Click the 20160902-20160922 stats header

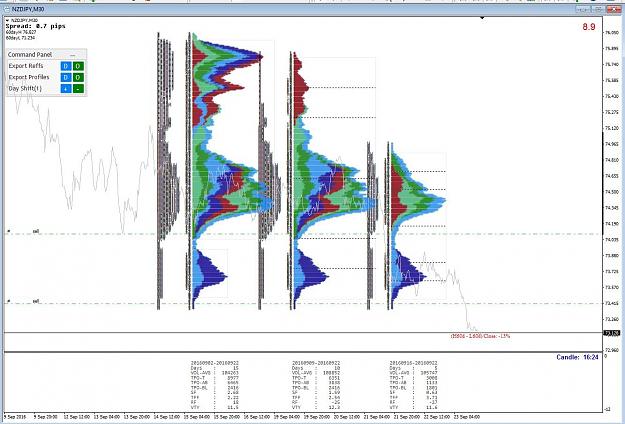pos(214,363)
